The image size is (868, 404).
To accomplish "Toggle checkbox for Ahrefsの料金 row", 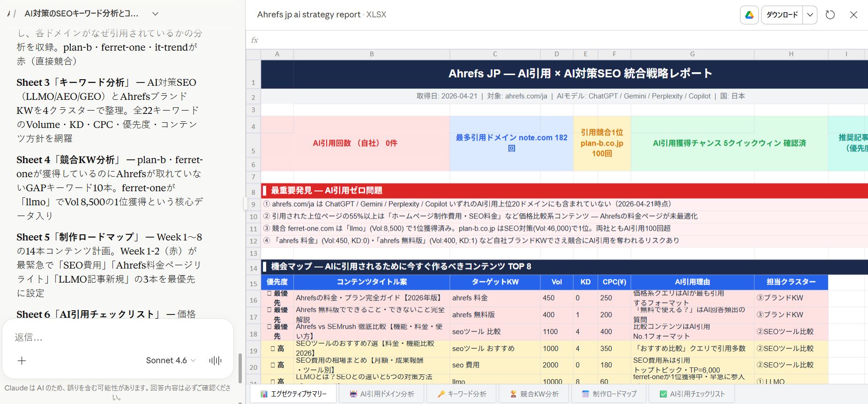I will (269, 294).
